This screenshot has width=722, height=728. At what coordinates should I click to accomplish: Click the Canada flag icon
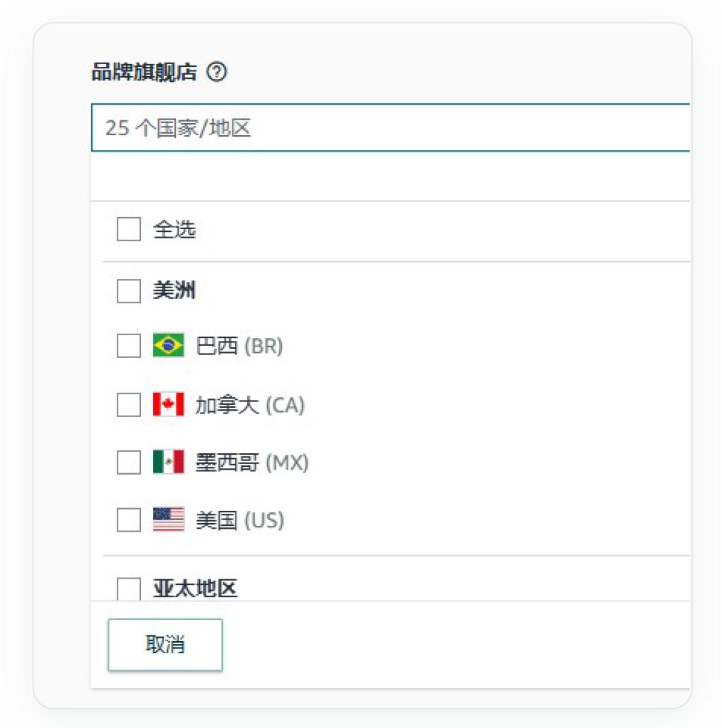click(168, 405)
